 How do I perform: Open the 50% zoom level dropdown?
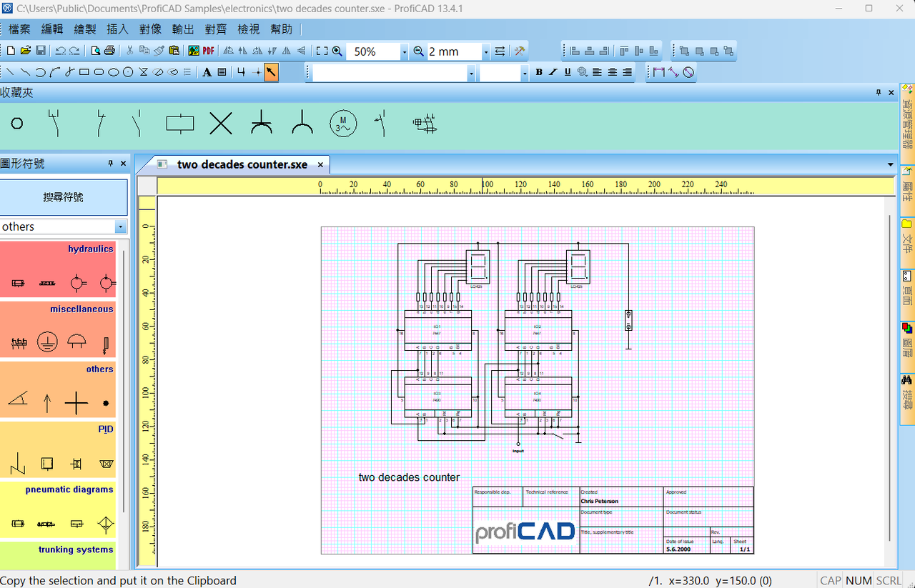tap(404, 51)
